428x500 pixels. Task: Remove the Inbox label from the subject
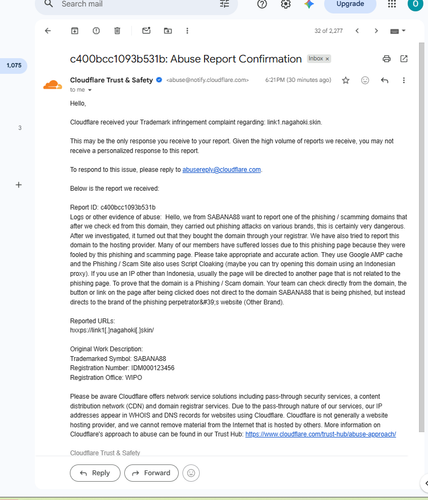point(327,59)
